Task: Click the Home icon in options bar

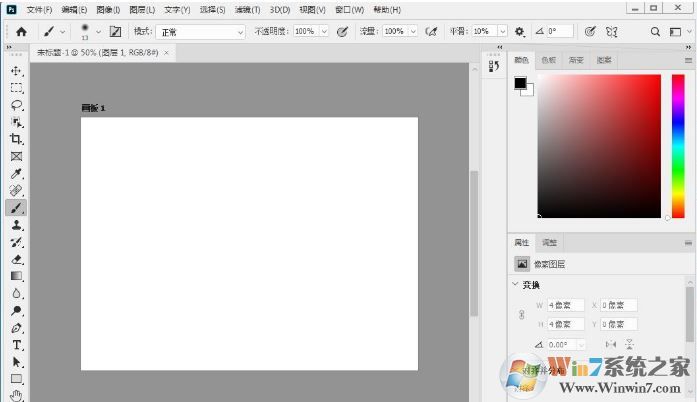Action: 20,32
